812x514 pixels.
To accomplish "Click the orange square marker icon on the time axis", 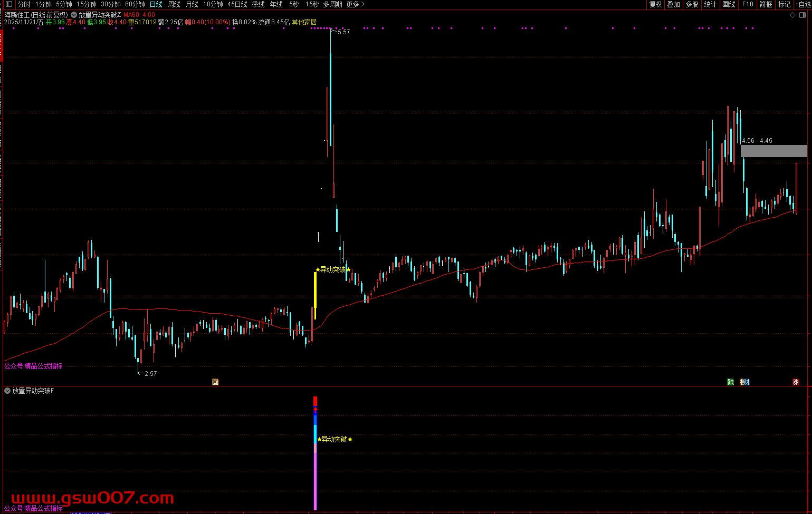I will coord(215,382).
